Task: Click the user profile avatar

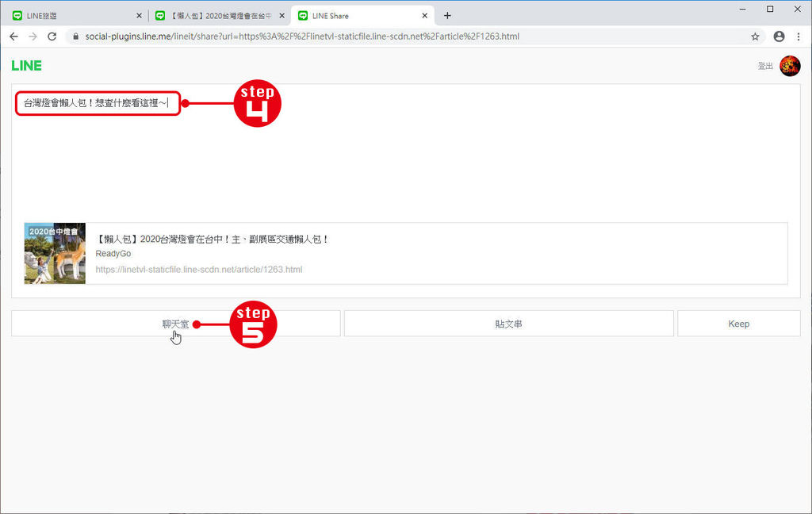Action: point(790,66)
